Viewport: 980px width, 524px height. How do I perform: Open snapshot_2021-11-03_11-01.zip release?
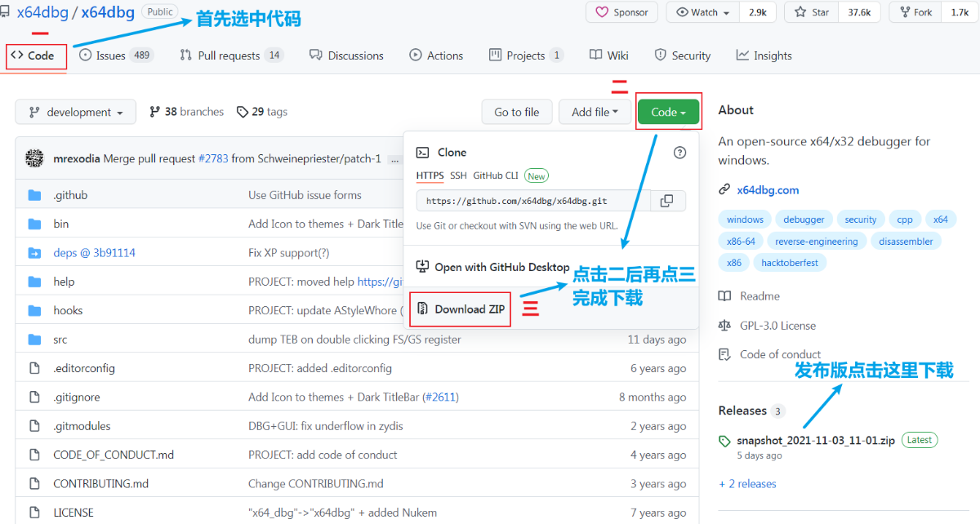click(x=816, y=441)
